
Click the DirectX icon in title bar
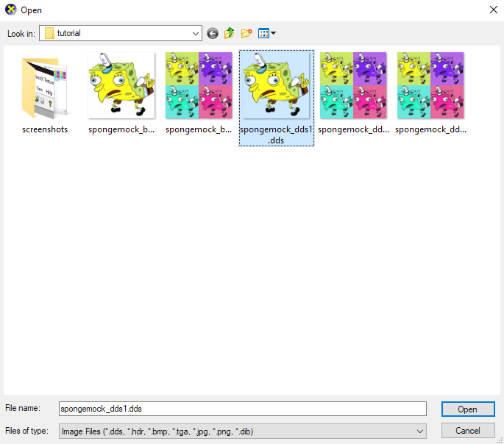coord(10,10)
